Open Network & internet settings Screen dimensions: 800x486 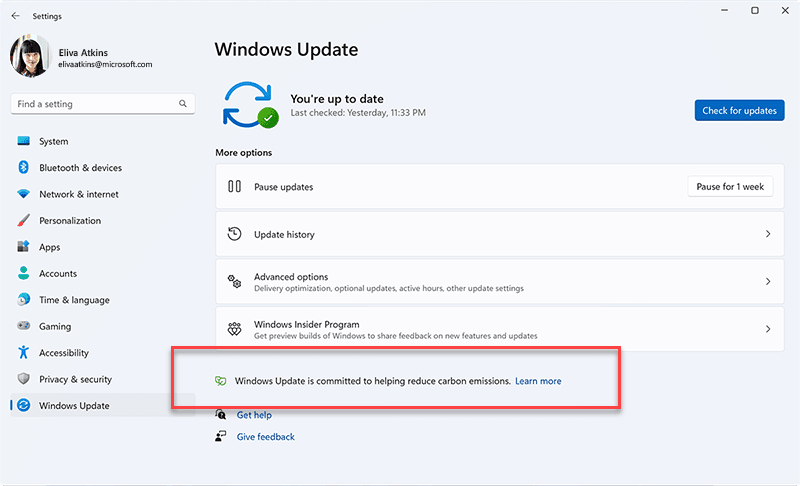click(x=103, y=194)
